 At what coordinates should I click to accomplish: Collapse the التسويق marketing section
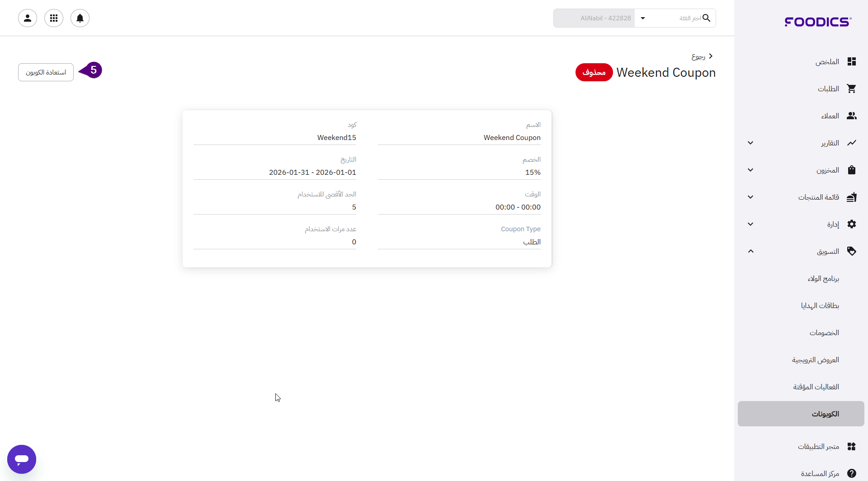pos(750,251)
